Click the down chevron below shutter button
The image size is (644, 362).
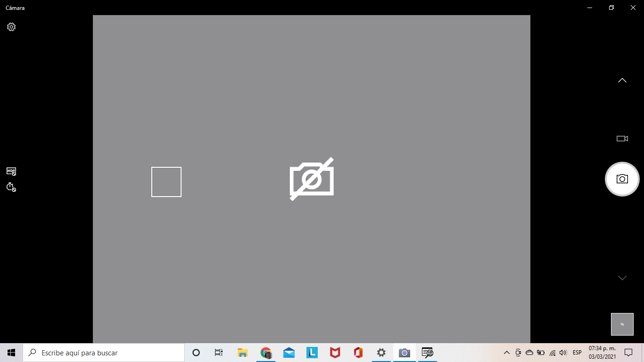622,278
